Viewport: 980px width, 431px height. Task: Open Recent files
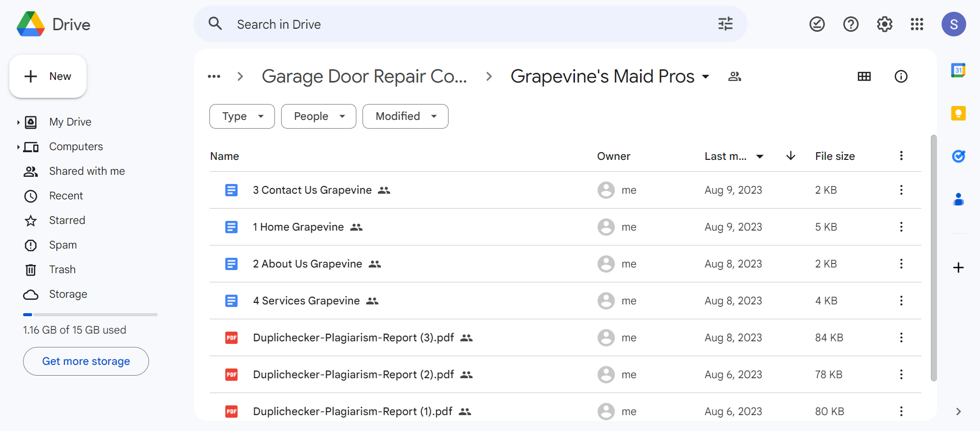pyautogui.click(x=66, y=196)
